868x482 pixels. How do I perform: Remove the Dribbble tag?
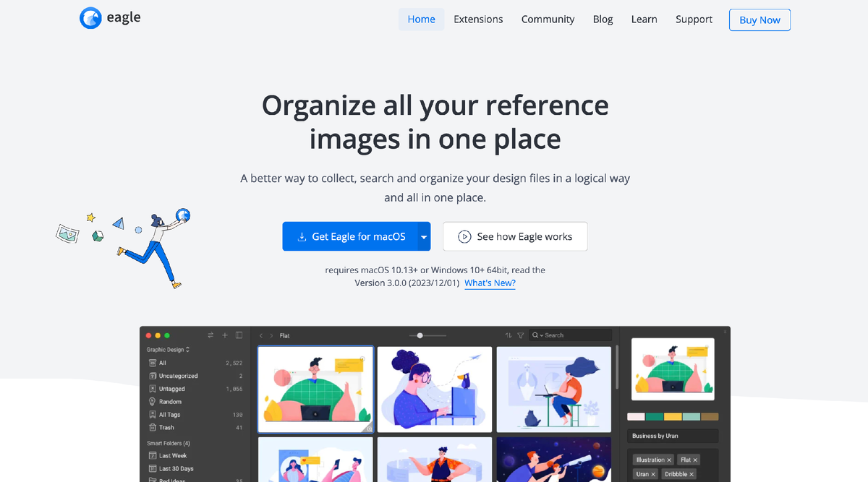(x=692, y=474)
